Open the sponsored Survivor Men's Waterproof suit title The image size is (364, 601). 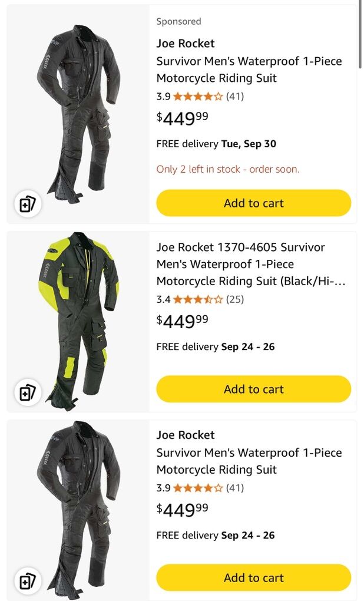[x=249, y=70]
